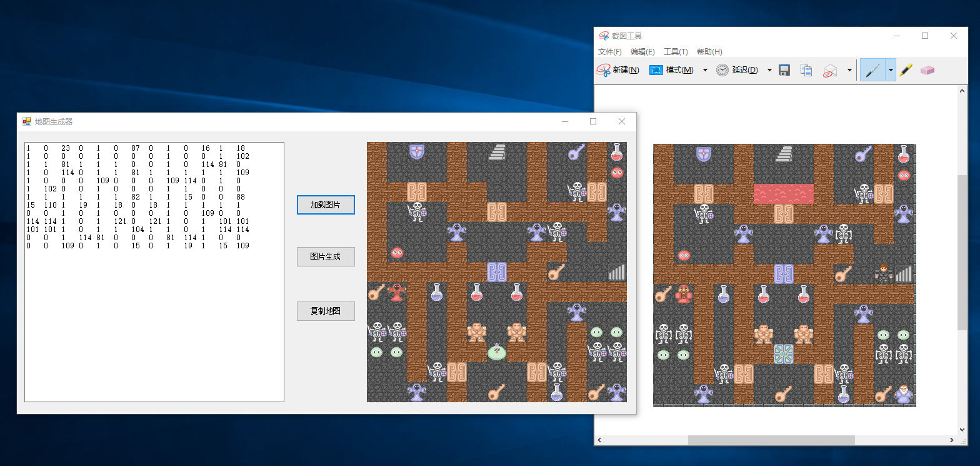Open the 工具(T) menu
980x466 pixels.
tap(676, 52)
